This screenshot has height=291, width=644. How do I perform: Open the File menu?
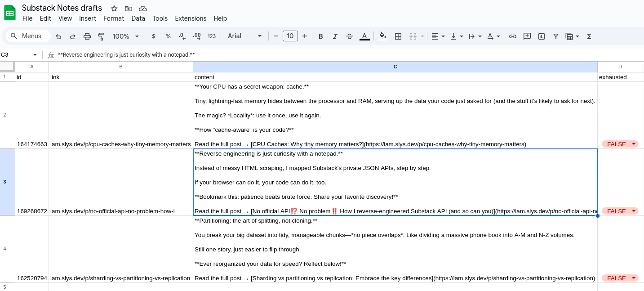(27, 18)
